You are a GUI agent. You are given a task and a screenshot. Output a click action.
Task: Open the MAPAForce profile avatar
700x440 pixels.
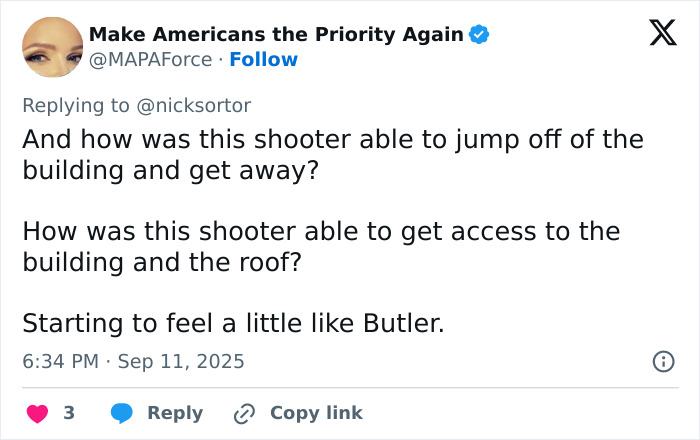point(51,47)
